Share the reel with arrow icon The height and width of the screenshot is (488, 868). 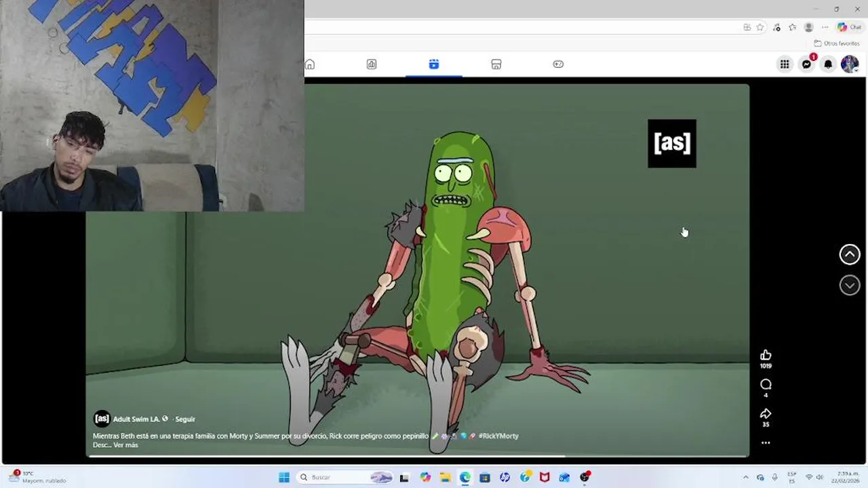point(766,413)
